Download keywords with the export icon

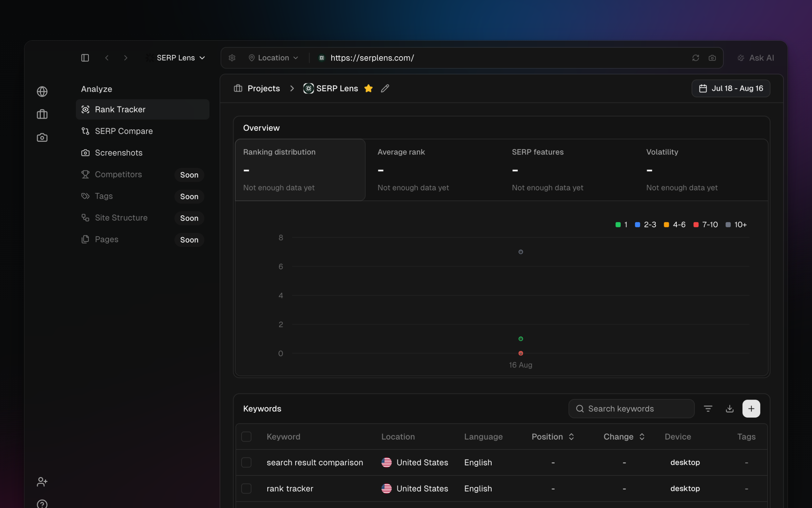click(x=729, y=409)
